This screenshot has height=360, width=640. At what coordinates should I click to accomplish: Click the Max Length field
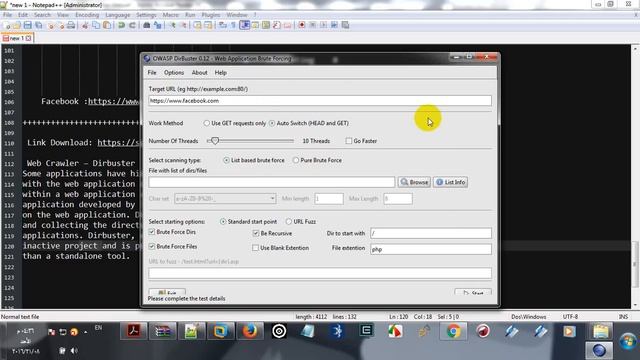pos(398,199)
